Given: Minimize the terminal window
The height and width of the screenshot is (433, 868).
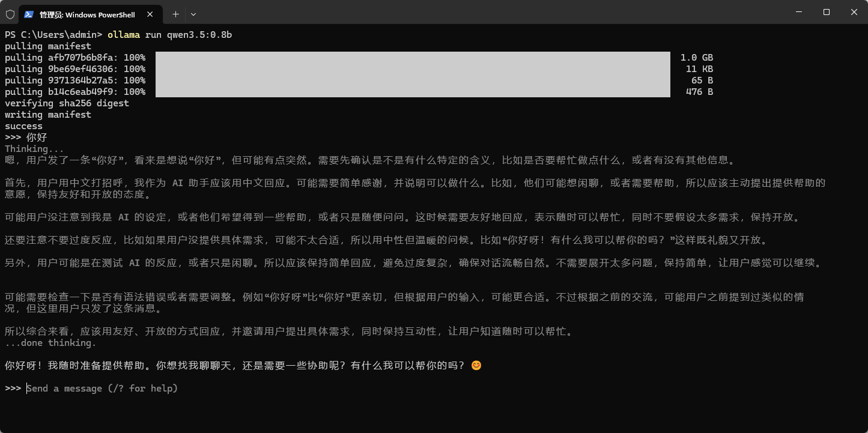Looking at the screenshot, I should [798, 11].
